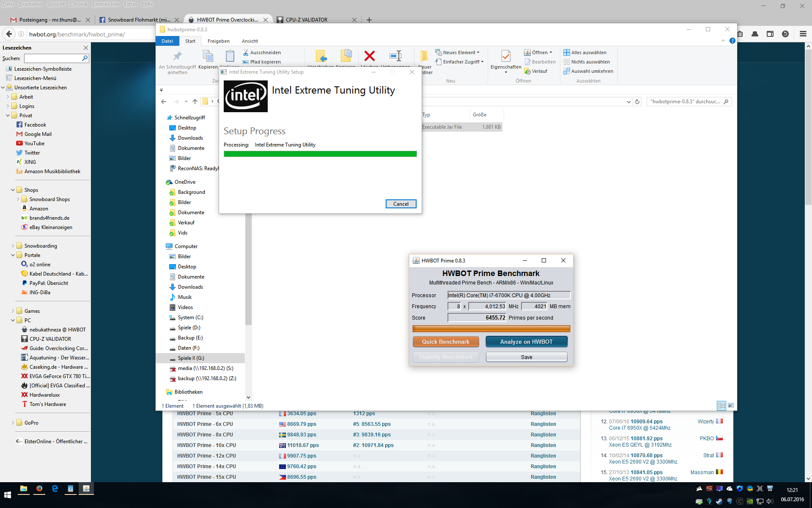Image resolution: width=812 pixels, height=508 pixels.
Task: Select OneDrive in navigation pane
Action: point(185,182)
